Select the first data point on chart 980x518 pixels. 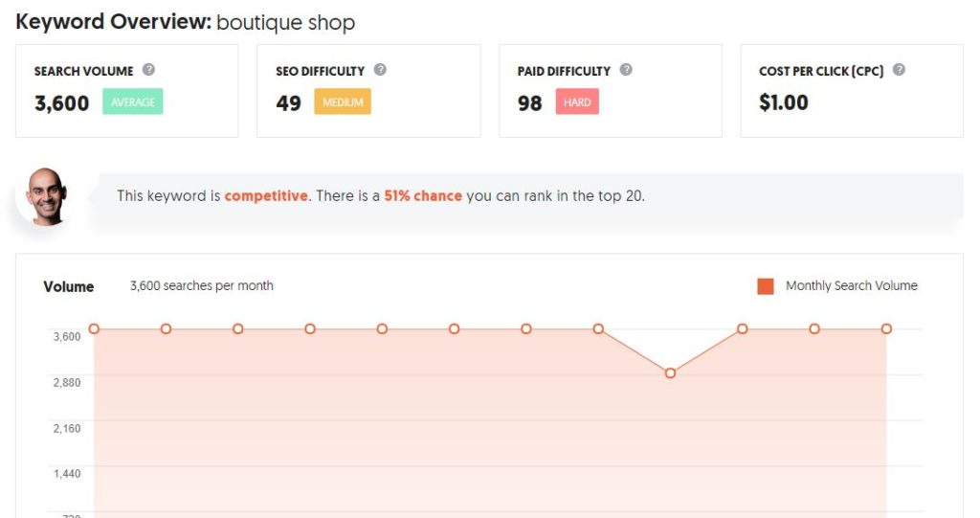point(94,328)
